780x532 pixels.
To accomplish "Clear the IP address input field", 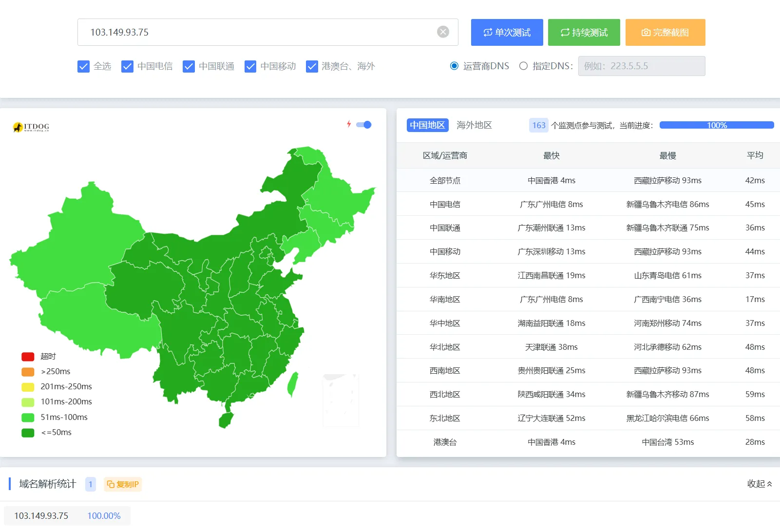I will 443,32.
